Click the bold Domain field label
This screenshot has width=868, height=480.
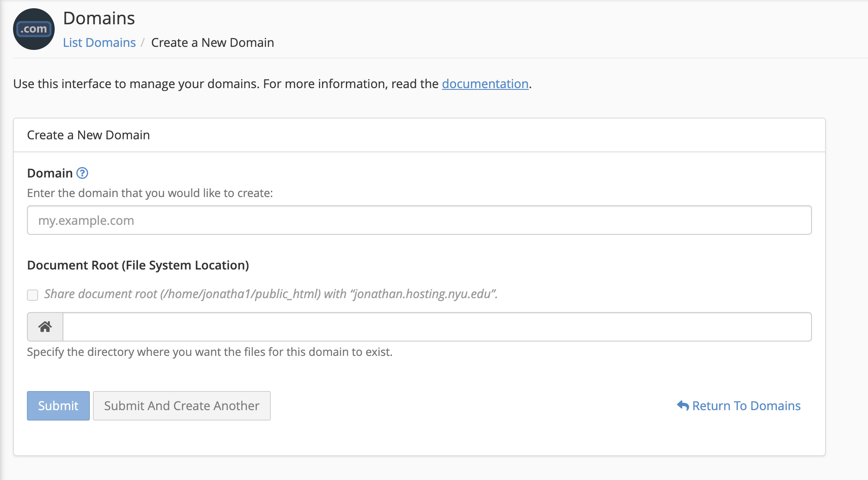click(50, 173)
